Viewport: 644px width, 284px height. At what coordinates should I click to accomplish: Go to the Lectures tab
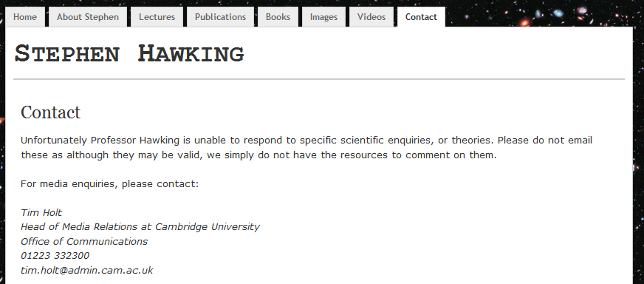pos(157,17)
